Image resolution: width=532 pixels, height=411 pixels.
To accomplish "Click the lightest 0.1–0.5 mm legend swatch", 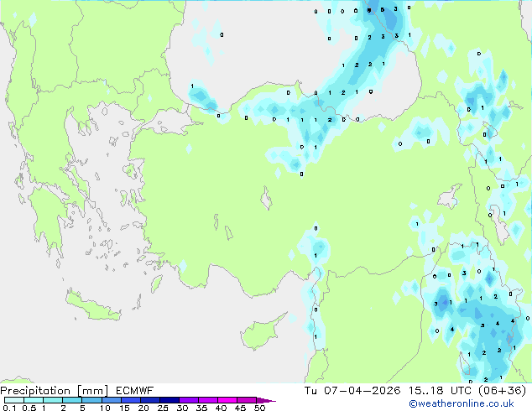I will click(14, 400).
